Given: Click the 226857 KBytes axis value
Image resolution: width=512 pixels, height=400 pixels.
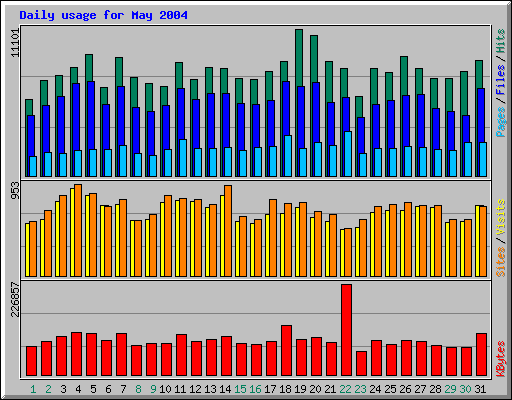Looking at the screenshot, I should click(x=15, y=299).
